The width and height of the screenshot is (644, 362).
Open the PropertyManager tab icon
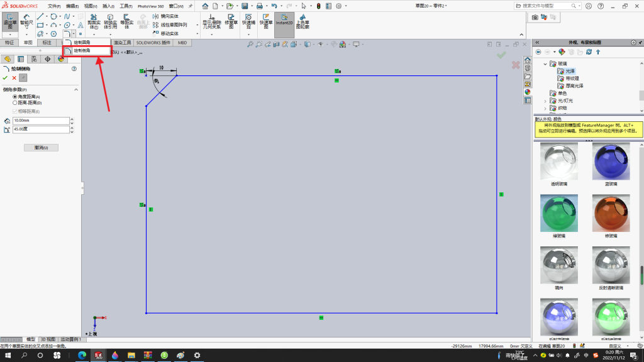tap(21, 59)
